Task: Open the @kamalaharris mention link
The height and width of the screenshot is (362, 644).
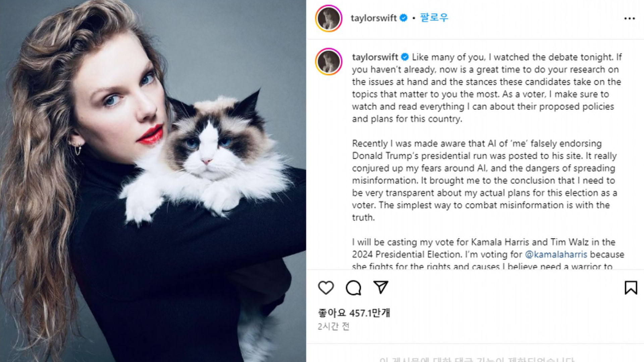Action: point(556,254)
